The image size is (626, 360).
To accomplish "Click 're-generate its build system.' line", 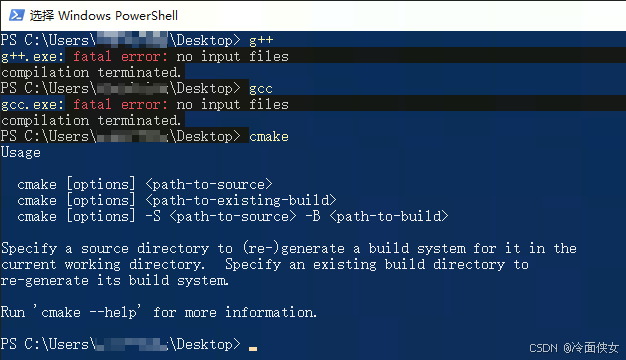I will point(115,280).
